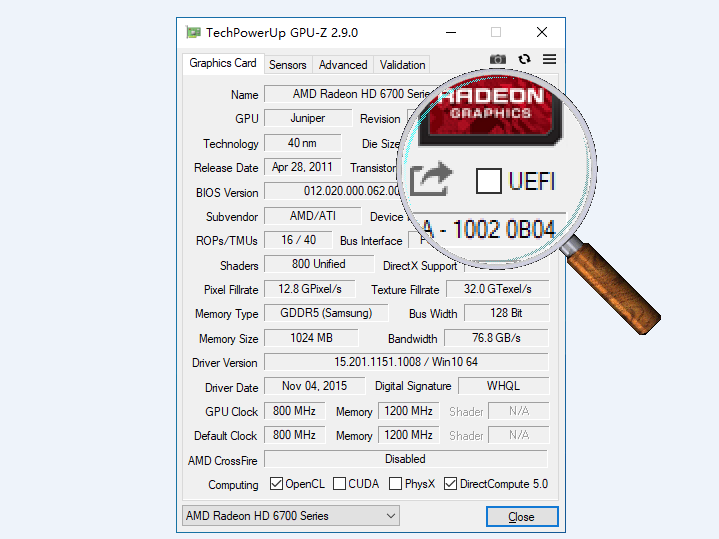This screenshot has height=539, width=719.
Task: Open the Advanced tab
Action: coord(343,65)
